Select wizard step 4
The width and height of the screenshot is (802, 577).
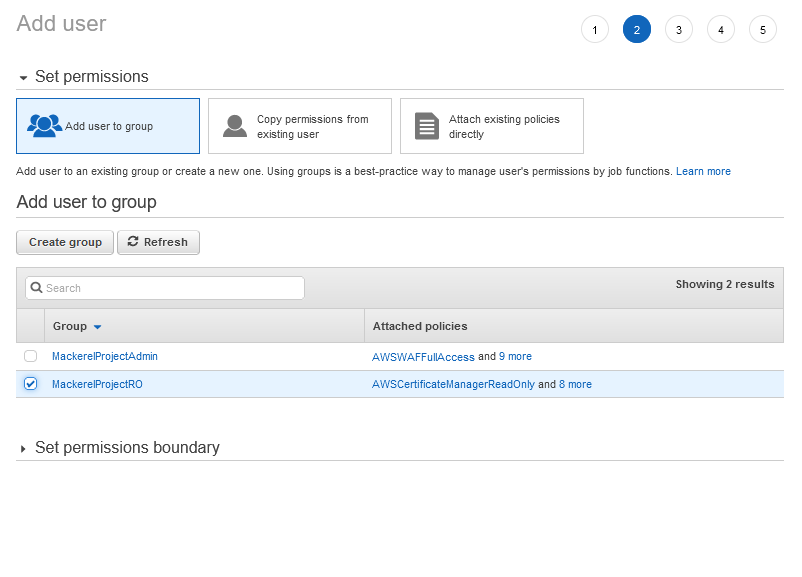[x=721, y=30]
